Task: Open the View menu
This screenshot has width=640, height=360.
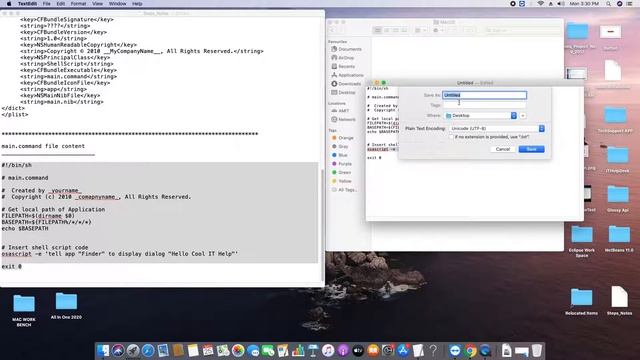Action: [x=97, y=4]
